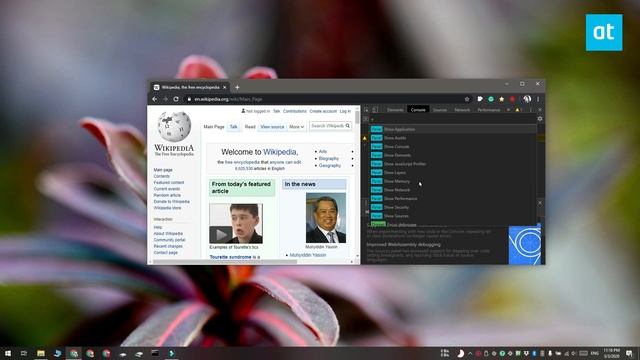This screenshot has height=360, width=640.
Task: Open the Donate to Wikipedia link
Action: point(171,202)
